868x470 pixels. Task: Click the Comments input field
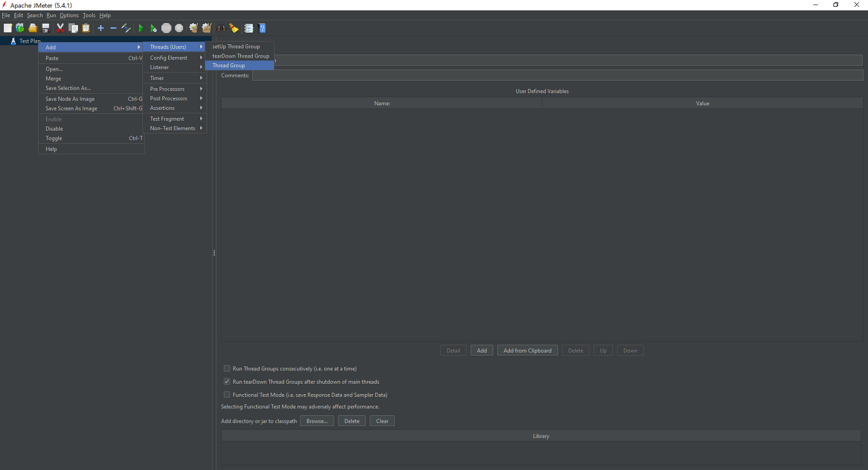(x=557, y=75)
